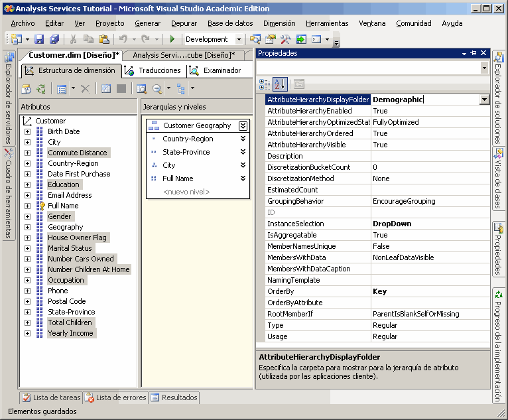
Task: Click the Alphabetical sort icon in Propiedades
Action: [280, 84]
